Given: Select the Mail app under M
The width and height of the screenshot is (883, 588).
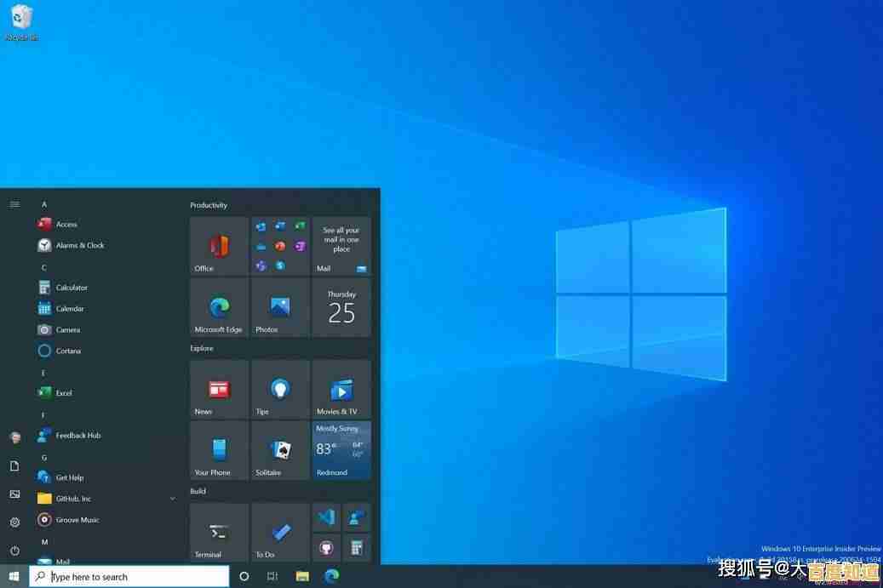Looking at the screenshot, I should click(x=61, y=562).
